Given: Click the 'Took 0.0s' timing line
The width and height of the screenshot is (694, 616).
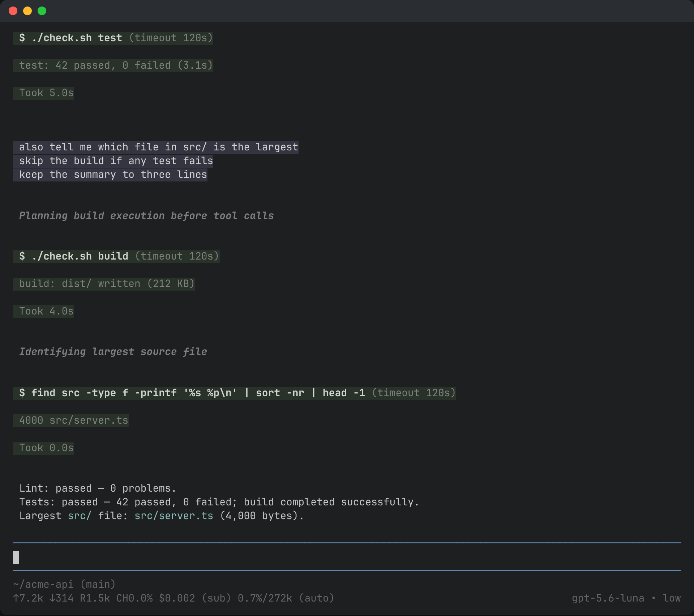Looking at the screenshot, I should click(43, 448).
